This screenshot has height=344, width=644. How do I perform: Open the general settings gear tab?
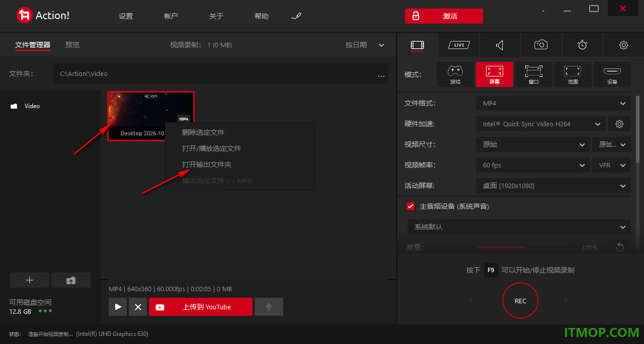tap(623, 45)
